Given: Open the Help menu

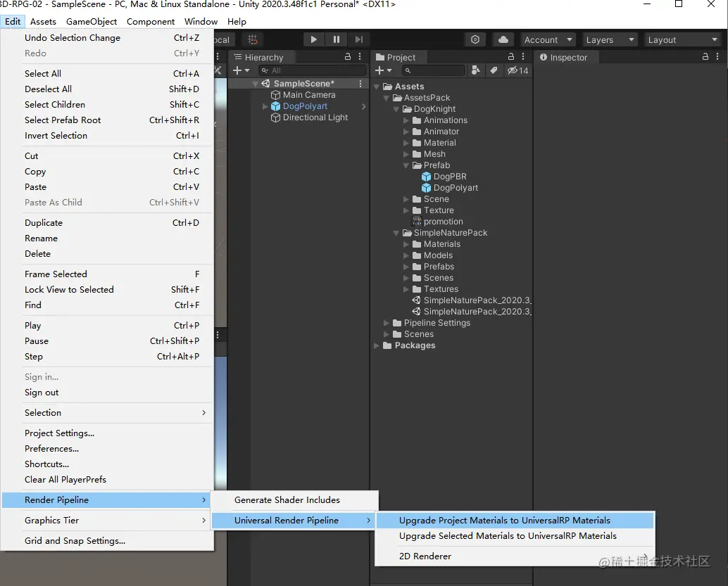Looking at the screenshot, I should (x=237, y=21).
